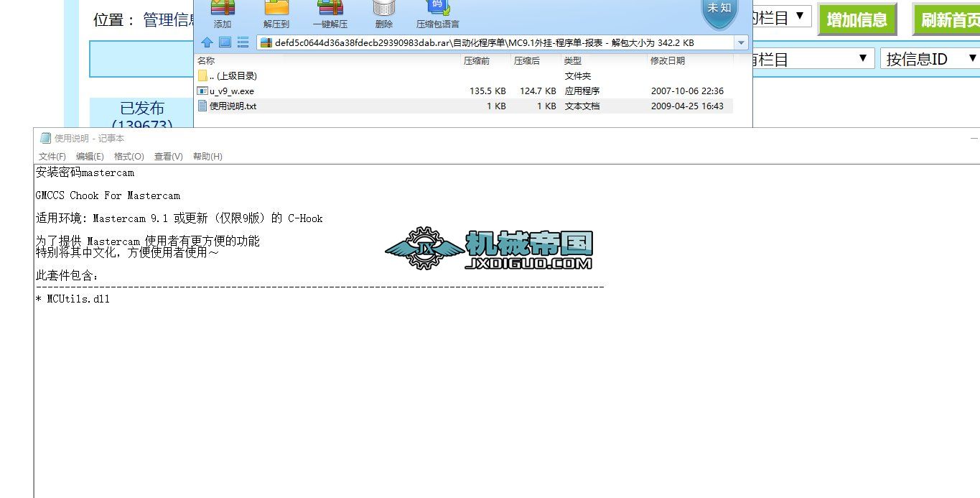Open the 帮助(H) menu in Notepad
980x498 pixels.
pos(207,156)
